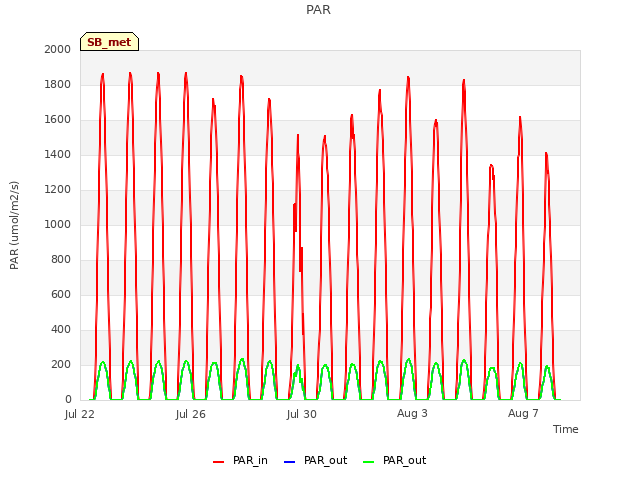Click the 600 y-axis tick label
This screenshot has width=640, height=480.
pyautogui.click(x=61, y=294)
